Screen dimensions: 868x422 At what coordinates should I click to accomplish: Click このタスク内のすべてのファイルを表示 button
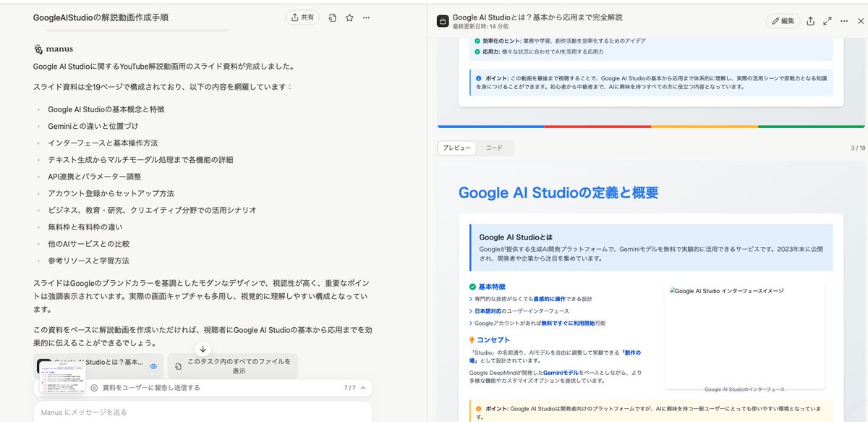232,366
